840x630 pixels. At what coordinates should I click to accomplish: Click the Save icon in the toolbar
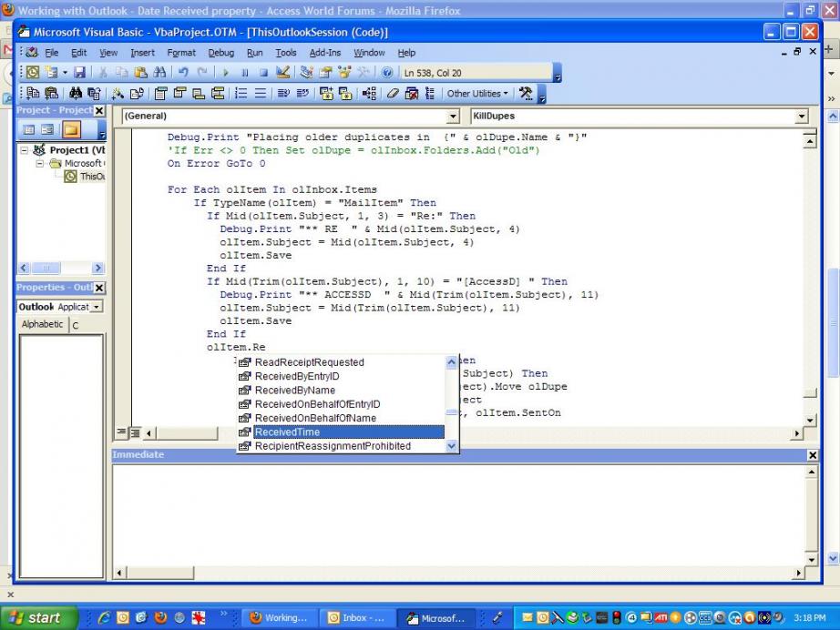point(79,73)
